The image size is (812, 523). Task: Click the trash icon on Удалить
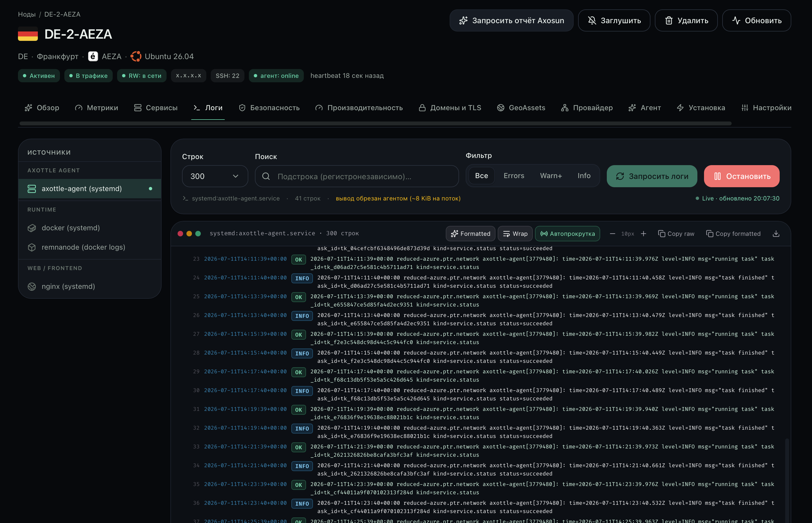pos(669,20)
